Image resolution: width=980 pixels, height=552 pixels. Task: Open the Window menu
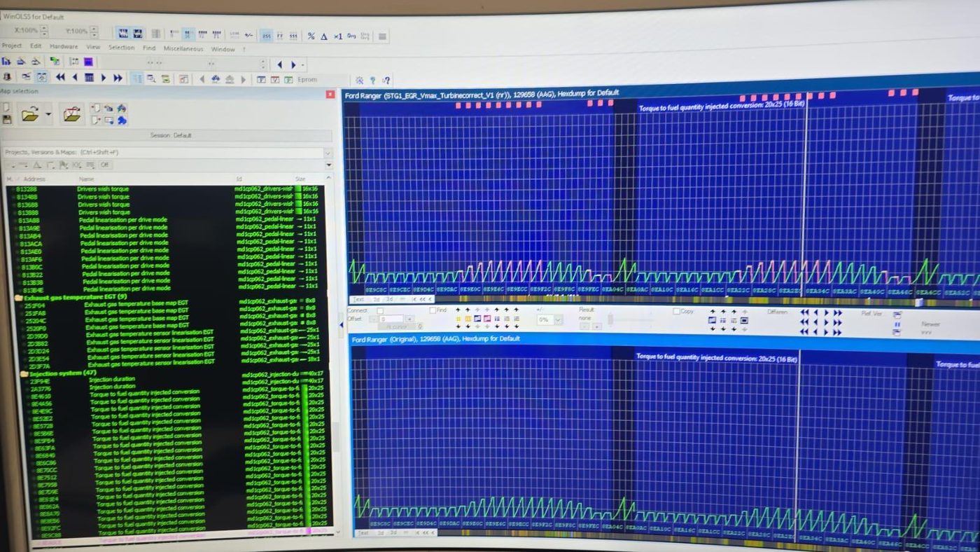click(x=223, y=49)
